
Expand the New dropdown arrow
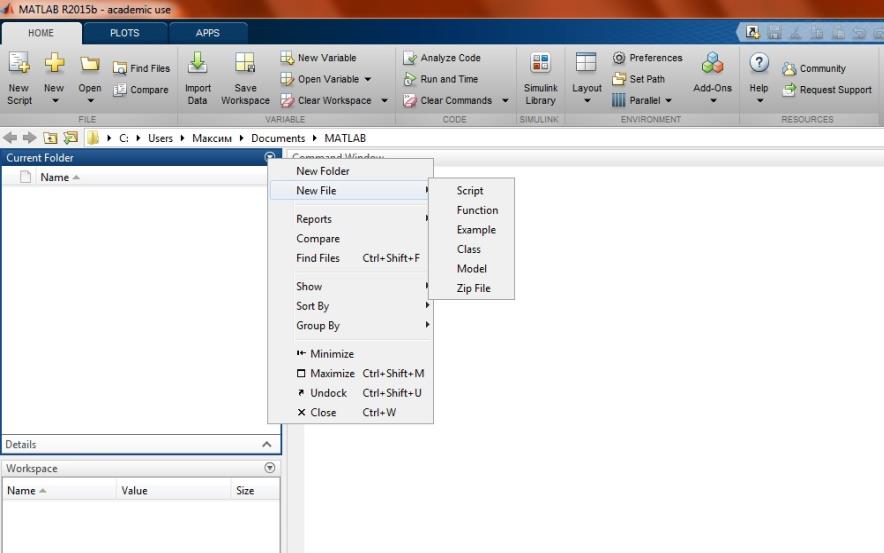coord(55,101)
